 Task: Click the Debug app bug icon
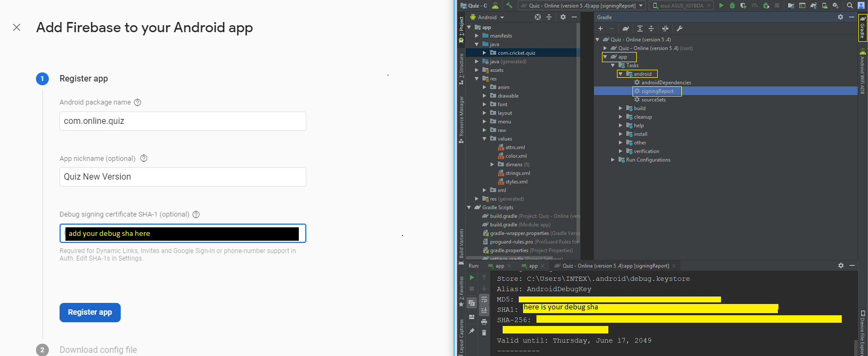[732, 5]
